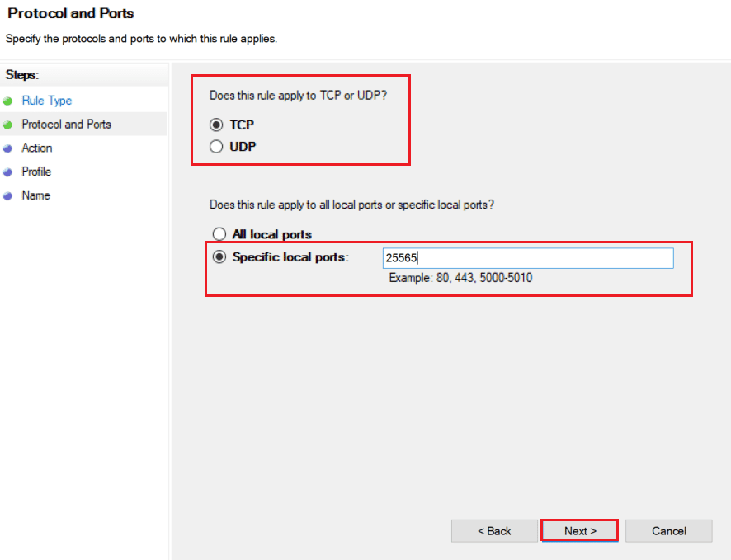
Task: Click the blue bullet beside Profile
Action: pos(7,172)
